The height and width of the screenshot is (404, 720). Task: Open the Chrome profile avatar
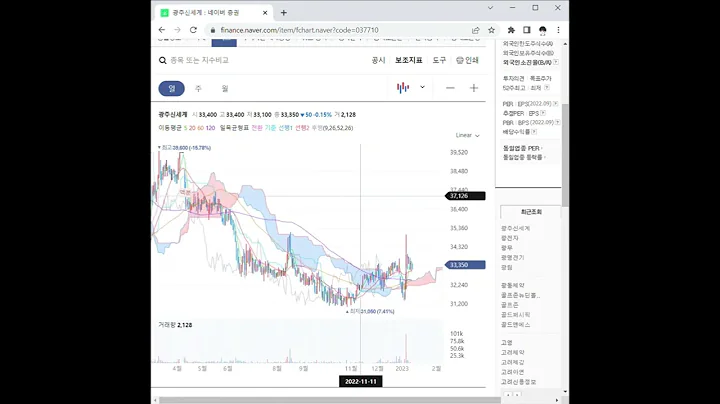coord(543,30)
